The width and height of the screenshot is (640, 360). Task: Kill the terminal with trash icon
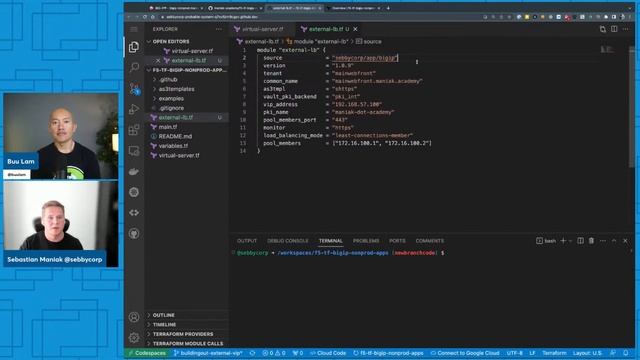(x=591, y=241)
